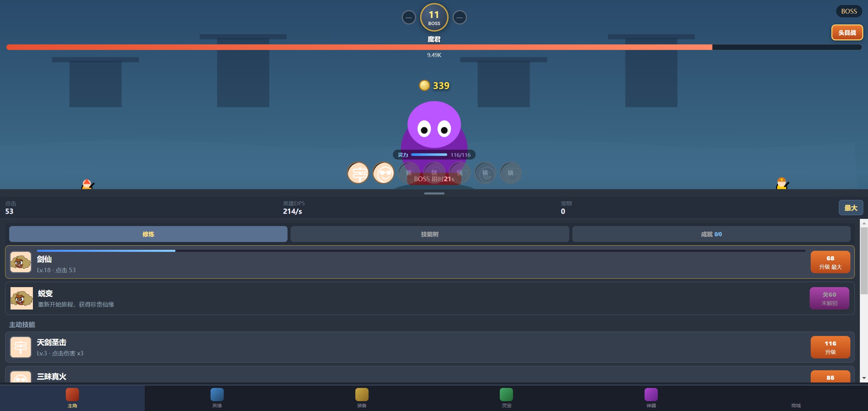
Task: Click the 蜕变 avatar thumbnail
Action: point(22,298)
